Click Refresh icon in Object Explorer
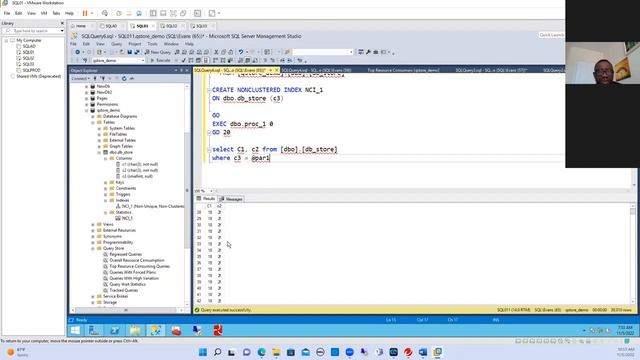Viewport: 640px width, 360px height. (124, 78)
